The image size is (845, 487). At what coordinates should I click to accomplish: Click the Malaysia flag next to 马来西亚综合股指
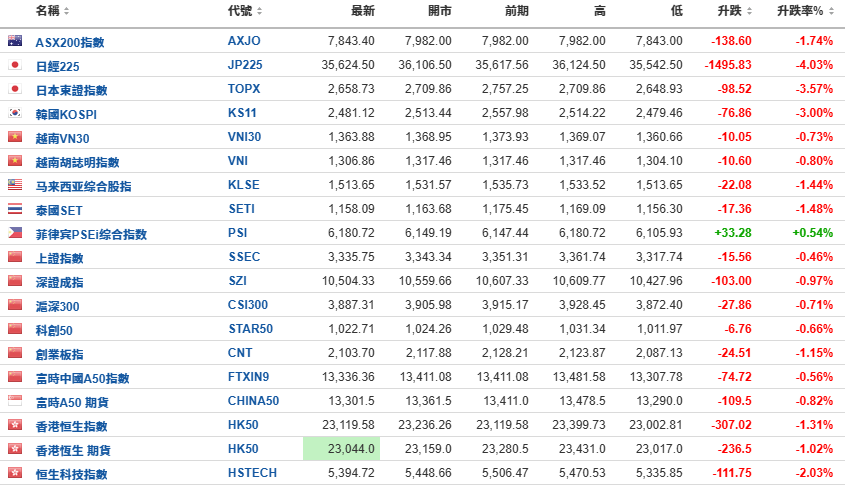click(14, 185)
